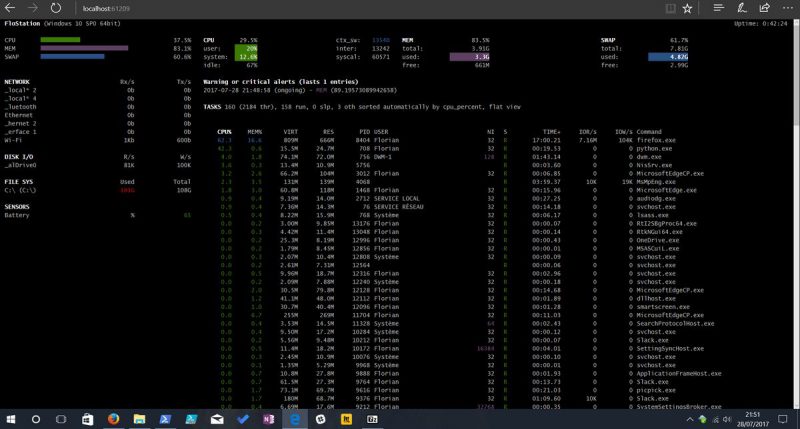Open Slack from the taskbar

click(x=320, y=419)
